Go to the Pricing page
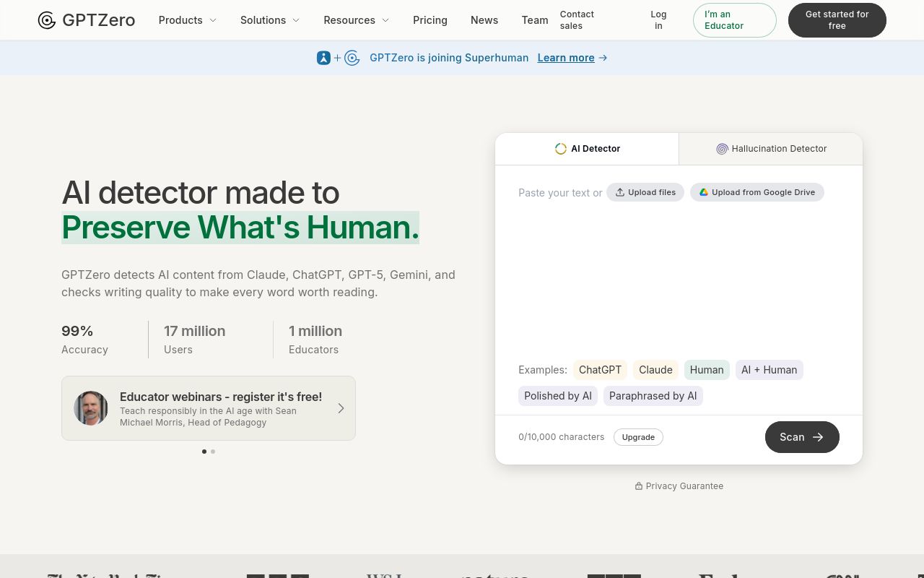 point(430,20)
